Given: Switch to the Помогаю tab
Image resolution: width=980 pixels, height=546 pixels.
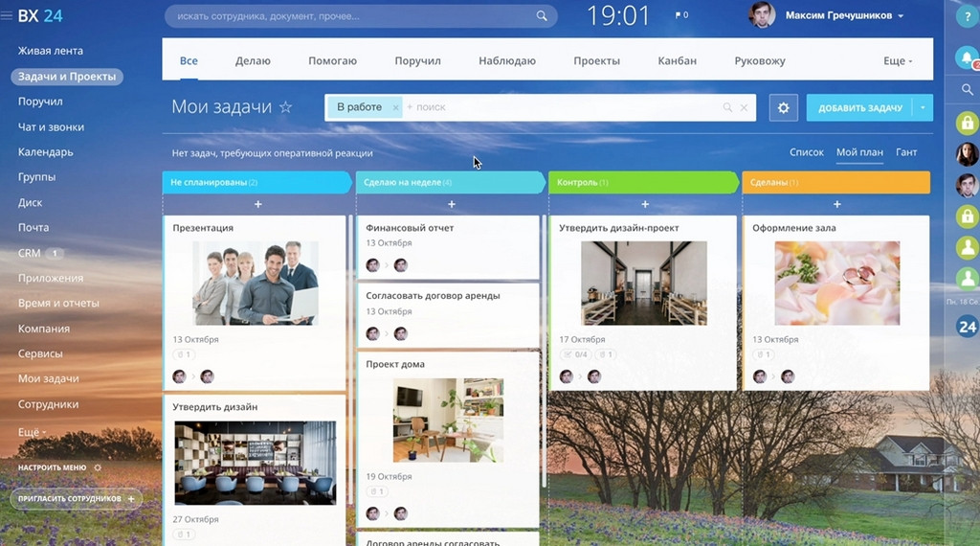Looking at the screenshot, I should coord(332,60).
